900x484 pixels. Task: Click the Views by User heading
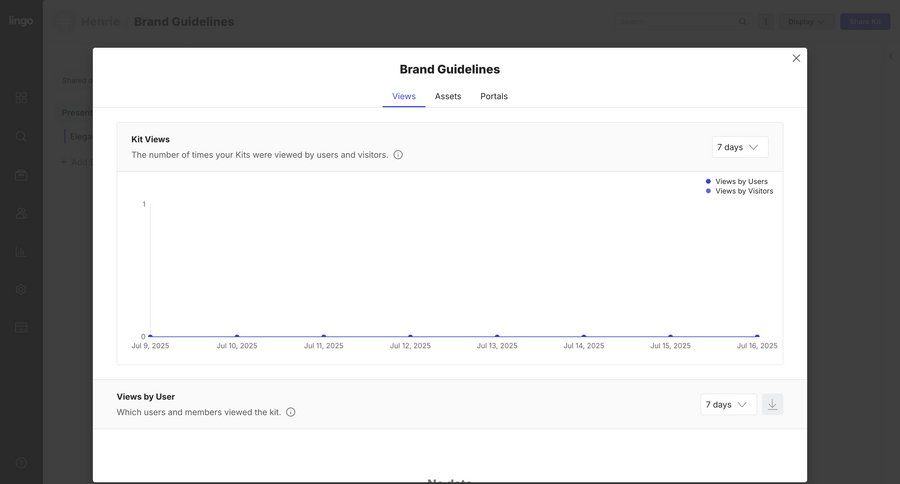pyautogui.click(x=146, y=396)
